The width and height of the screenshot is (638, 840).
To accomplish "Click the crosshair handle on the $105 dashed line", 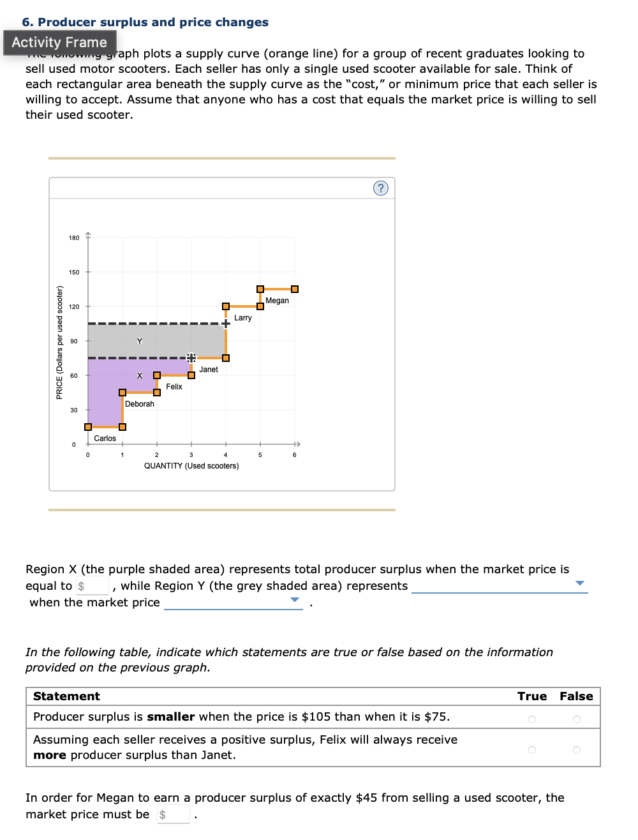I will pyautogui.click(x=226, y=323).
